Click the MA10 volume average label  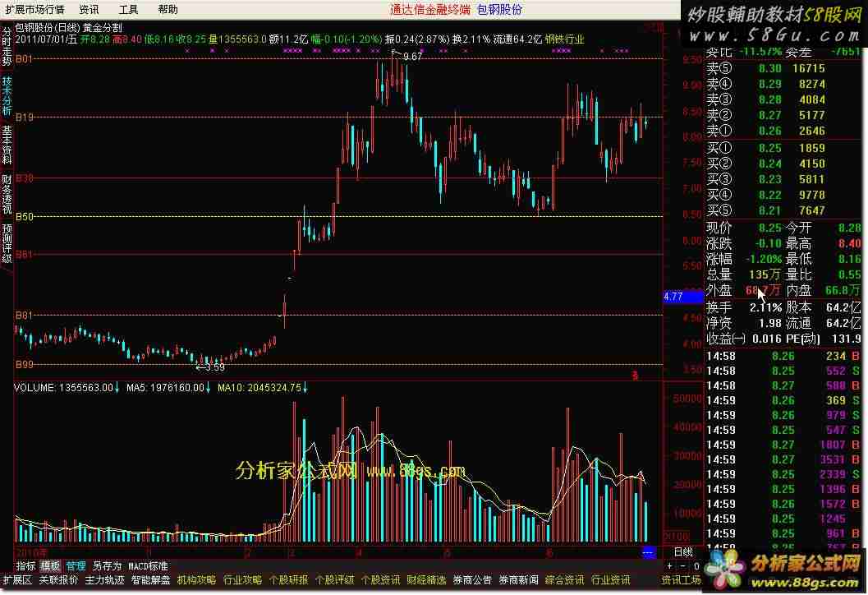coord(263,388)
